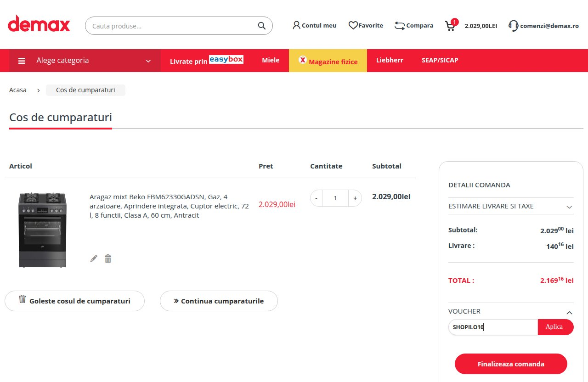The image size is (588, 382).
Task: Open the Liebherr menu item
Action: tap(390, 60)
